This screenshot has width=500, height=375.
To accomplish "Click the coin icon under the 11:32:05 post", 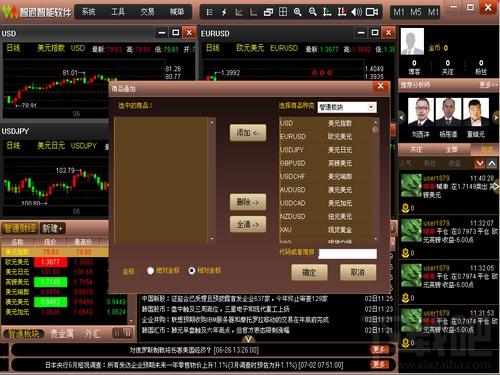I will pyautogui.click(x=405, y=298).
